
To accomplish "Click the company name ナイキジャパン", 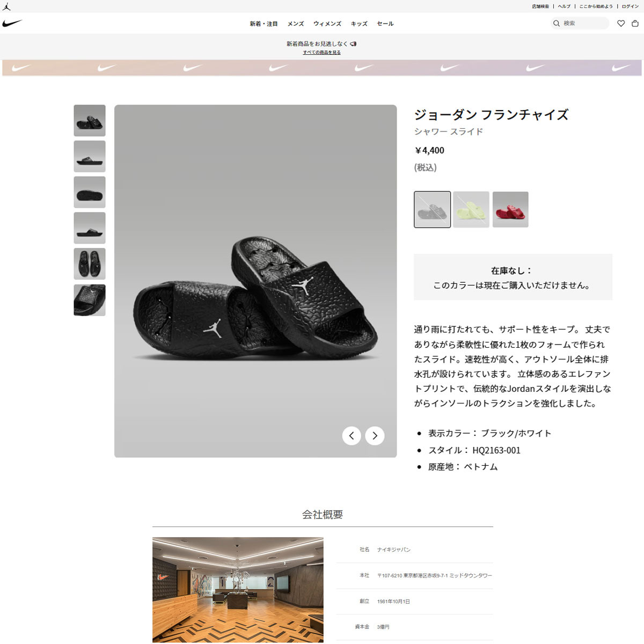I will click(394, 550).
